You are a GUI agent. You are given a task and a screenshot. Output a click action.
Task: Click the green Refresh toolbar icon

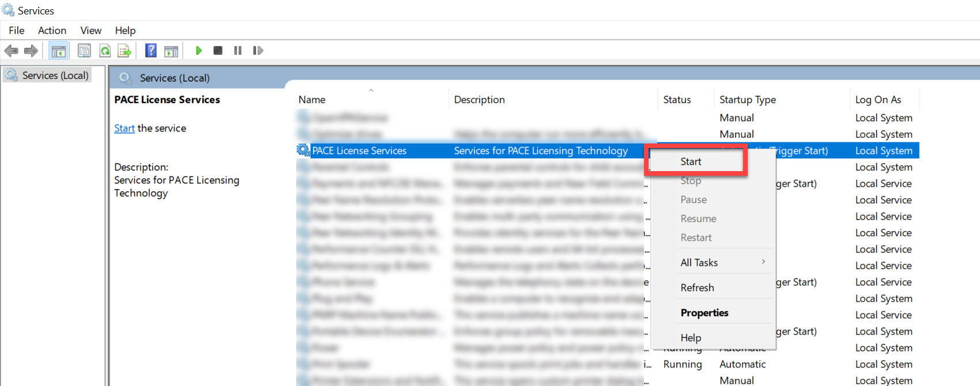105,51
